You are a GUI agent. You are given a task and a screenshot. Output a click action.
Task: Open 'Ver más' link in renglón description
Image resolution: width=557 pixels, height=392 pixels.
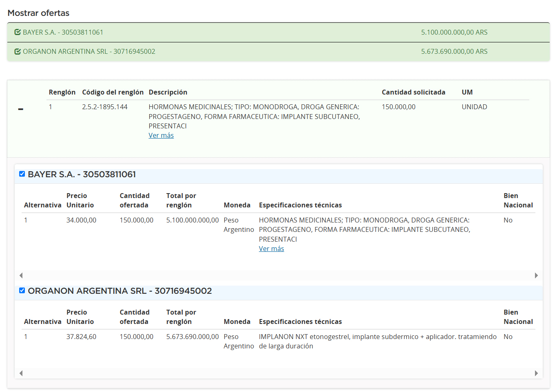[161, 135]
